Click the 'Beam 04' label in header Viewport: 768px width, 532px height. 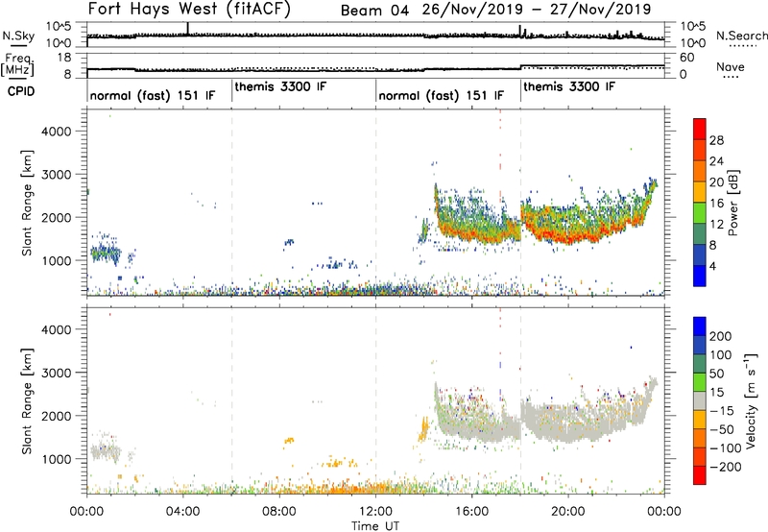click(x=375, y=10)
